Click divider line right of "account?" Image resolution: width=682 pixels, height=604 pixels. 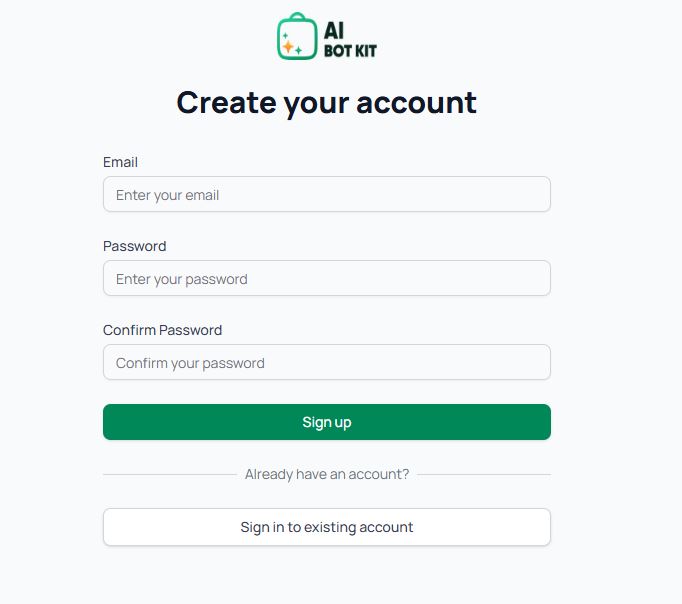484,474
